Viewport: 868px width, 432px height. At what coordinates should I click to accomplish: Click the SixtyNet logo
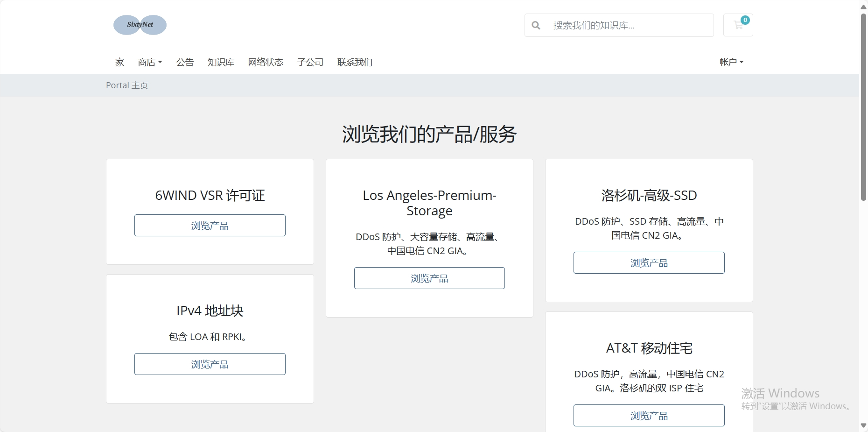140,25
